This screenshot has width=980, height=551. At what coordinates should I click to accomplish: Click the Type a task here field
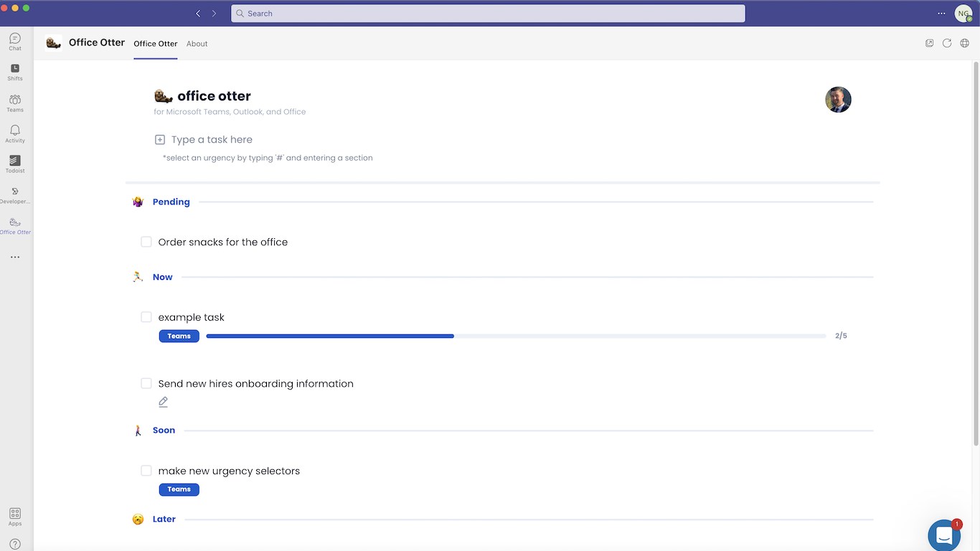[x=212, y=140]
